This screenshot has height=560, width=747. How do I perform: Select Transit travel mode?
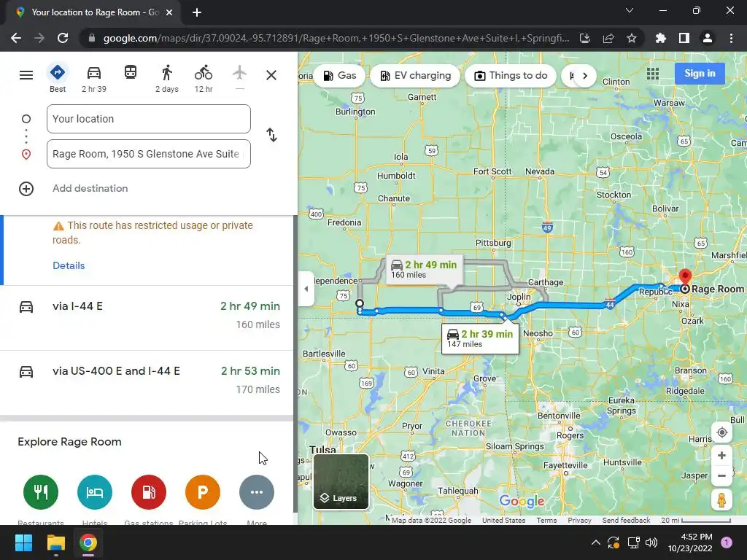pos(131,73)
